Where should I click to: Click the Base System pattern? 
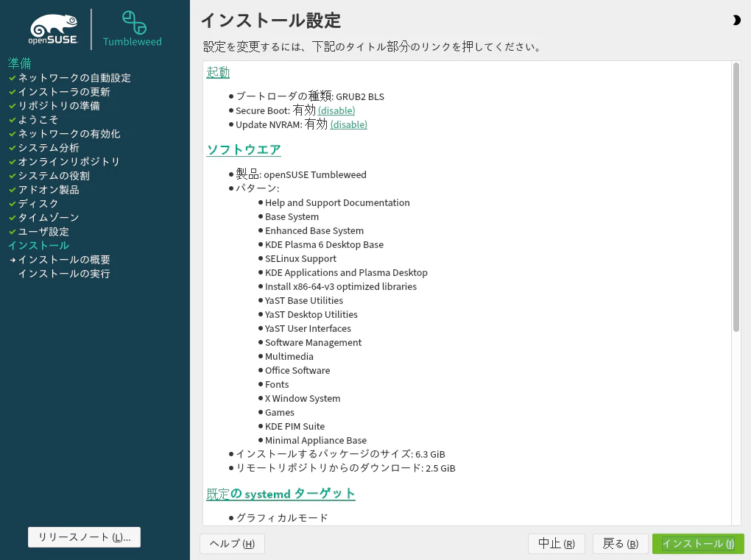tap(292, 217)
